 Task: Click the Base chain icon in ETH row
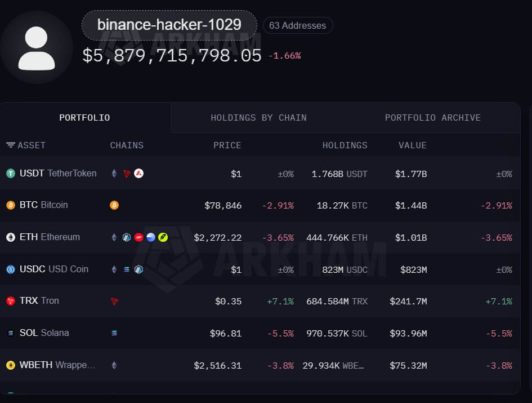click(151, 237)
